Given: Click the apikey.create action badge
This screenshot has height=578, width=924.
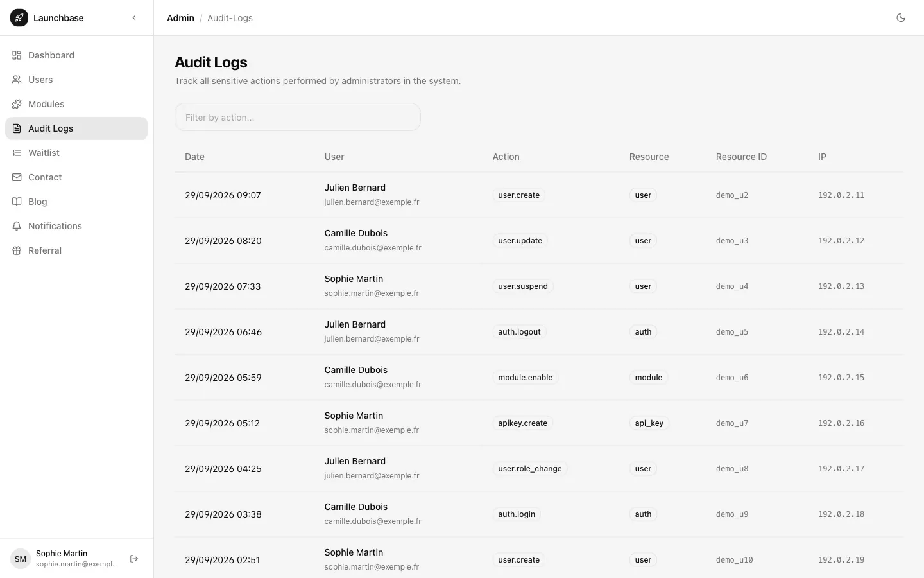Looking at the screenshot, I should [522, 423].
